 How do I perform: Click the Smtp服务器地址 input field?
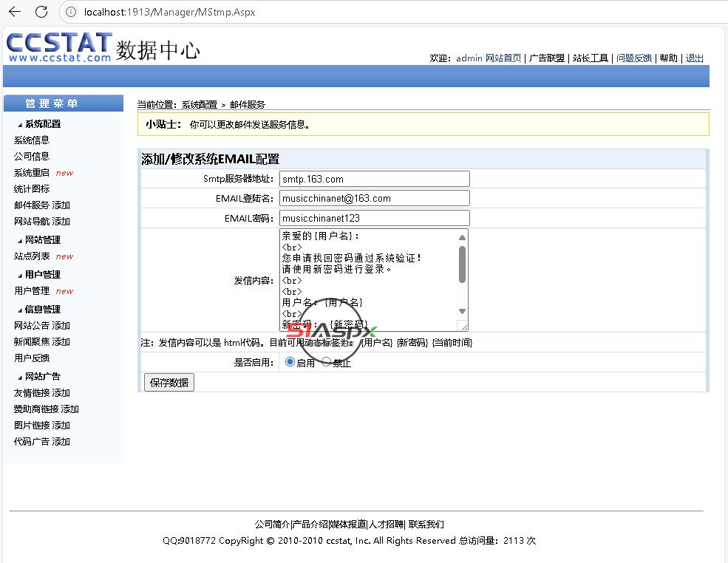coord(375,179)
